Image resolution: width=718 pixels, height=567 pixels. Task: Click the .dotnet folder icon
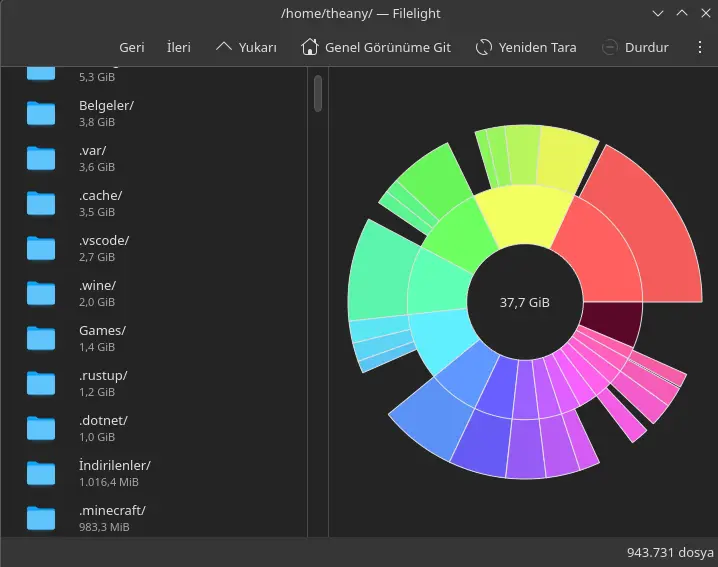click(41, 427)
